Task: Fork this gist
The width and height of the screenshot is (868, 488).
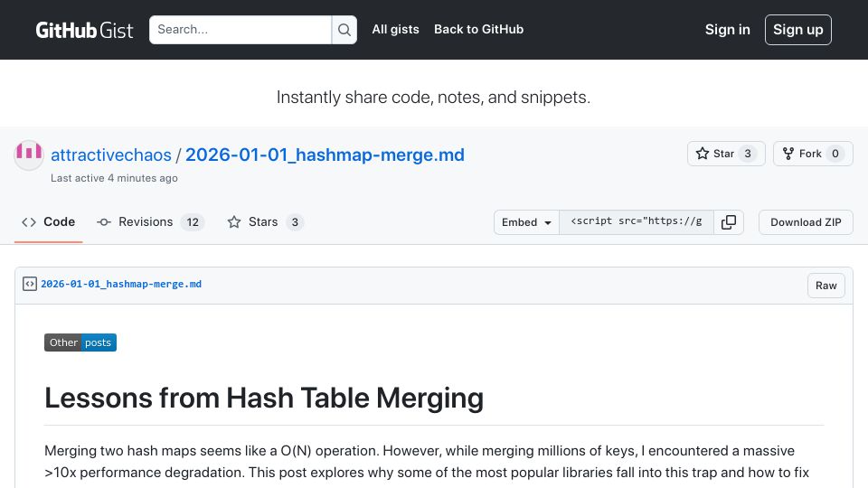Action: tap(813, 154)
